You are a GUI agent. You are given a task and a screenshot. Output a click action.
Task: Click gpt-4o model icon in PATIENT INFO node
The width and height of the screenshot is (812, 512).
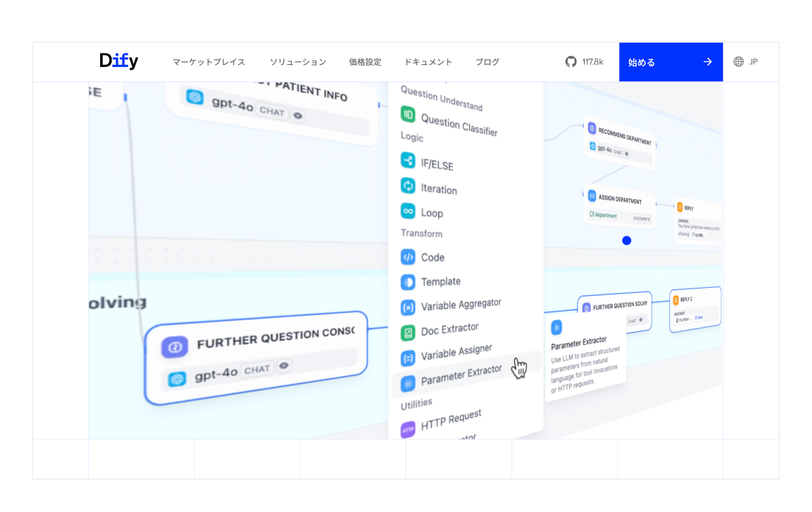pyautogui.click(x=195, y=97)
